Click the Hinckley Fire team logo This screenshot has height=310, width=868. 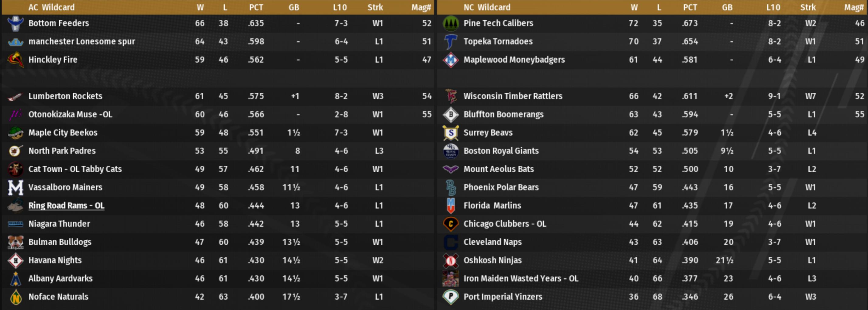tap(16, 60)
